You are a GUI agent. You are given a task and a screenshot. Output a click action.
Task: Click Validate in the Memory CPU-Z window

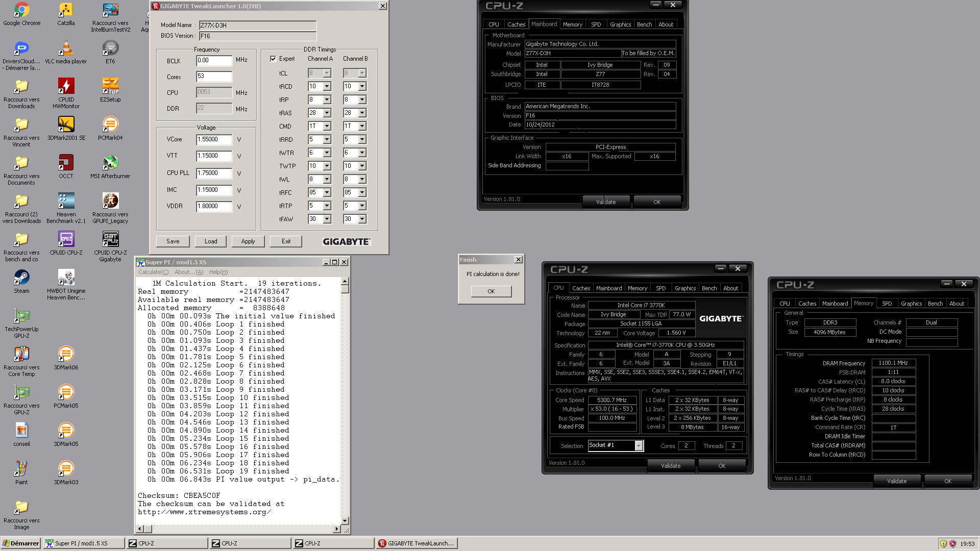pyautogui.click(x=896, y=481)
